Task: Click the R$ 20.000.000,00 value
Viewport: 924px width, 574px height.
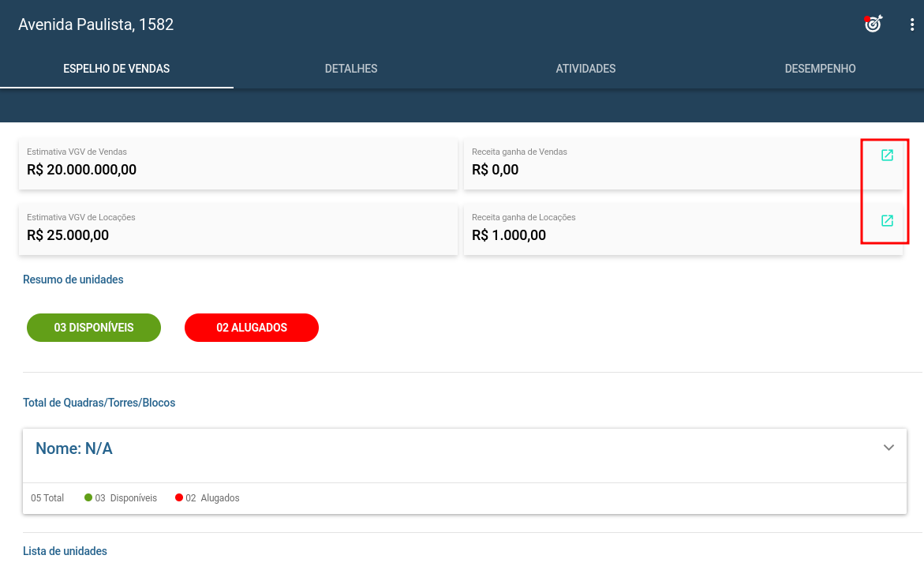Action: pos(81,170)
